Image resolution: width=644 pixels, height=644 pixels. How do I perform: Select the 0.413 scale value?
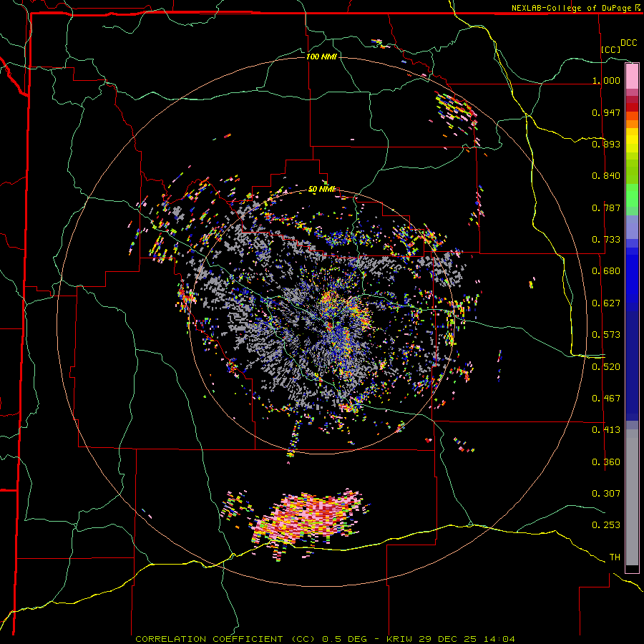606,430
